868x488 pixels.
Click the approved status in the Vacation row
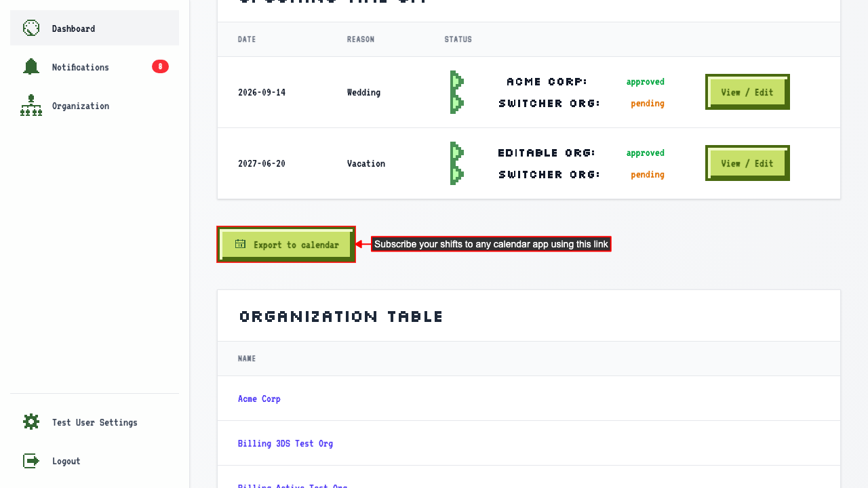point(646,152)
